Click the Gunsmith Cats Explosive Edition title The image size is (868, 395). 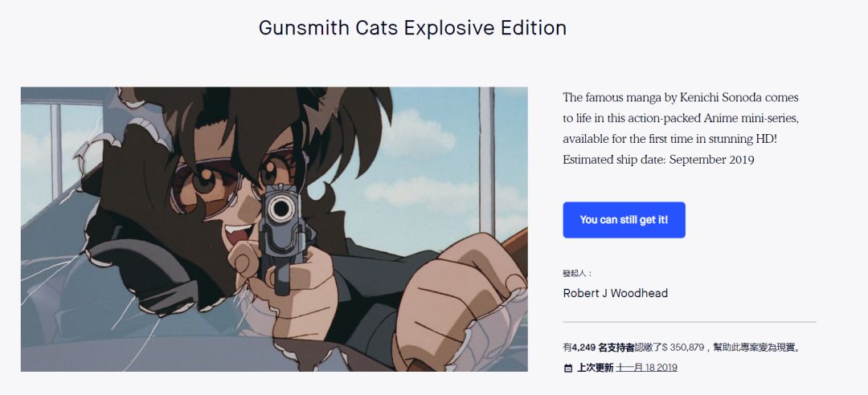point(412,28)
